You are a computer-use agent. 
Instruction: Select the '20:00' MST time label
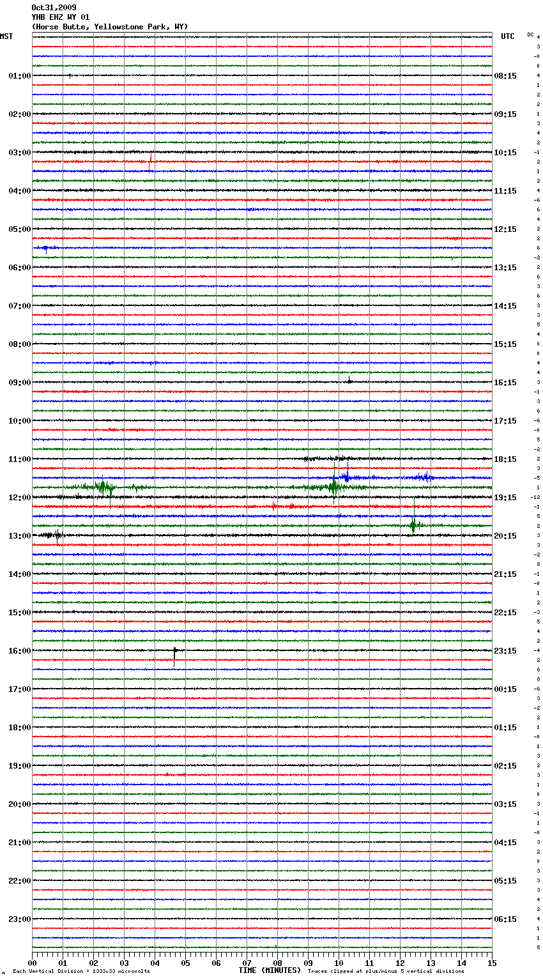20,804
